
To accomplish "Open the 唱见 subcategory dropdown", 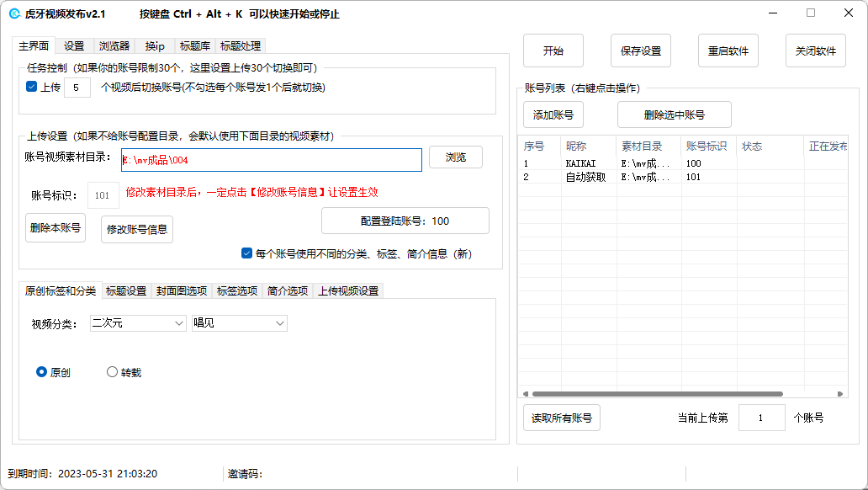I will click(239, 323).
